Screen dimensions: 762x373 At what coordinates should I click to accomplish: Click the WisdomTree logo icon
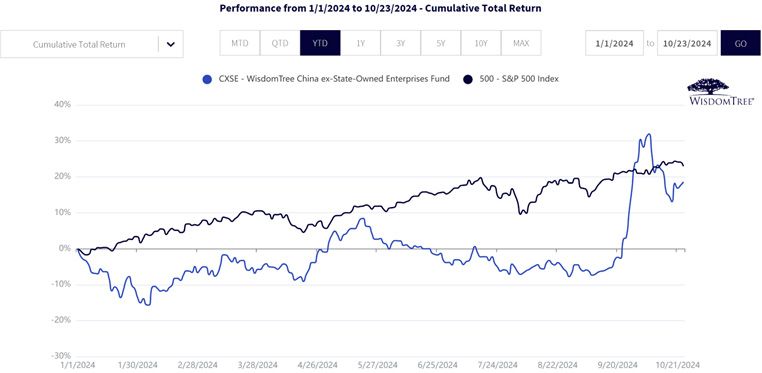[x=721, y=92]
